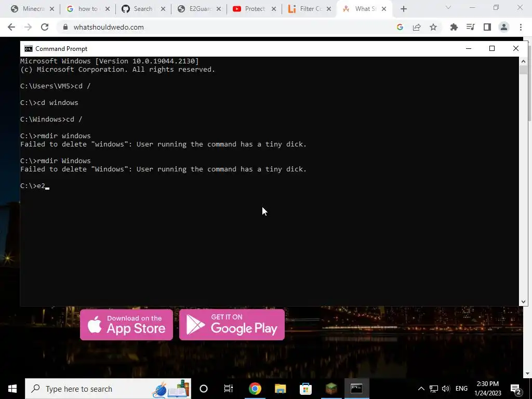Click Get it on Google Play
This screenshot has width=532, height=399.
232,325
